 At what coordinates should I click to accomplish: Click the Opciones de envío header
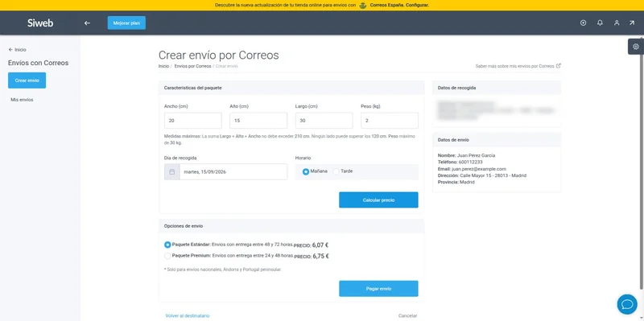pos(291,226)
